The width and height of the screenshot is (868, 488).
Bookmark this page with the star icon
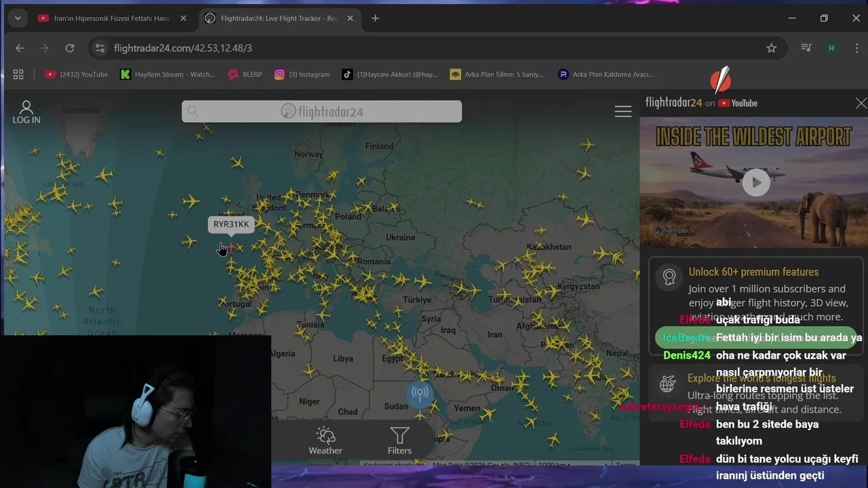click(771, 48)
